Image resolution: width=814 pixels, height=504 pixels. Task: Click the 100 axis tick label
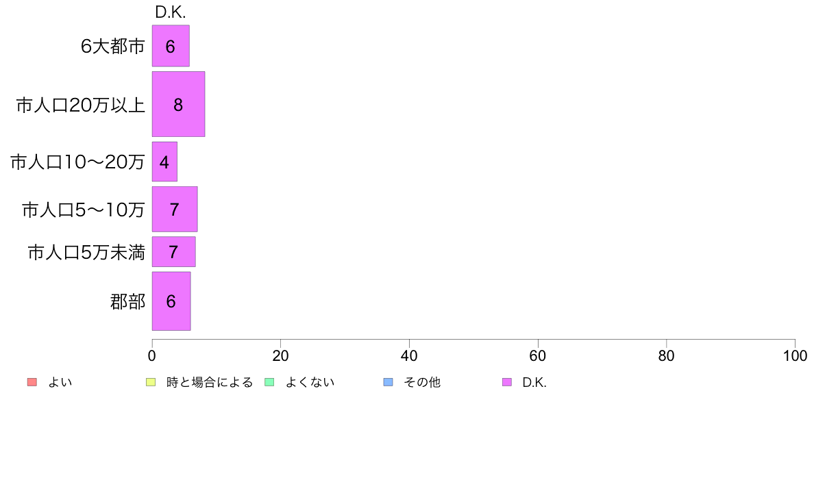(x=795, y=355)
